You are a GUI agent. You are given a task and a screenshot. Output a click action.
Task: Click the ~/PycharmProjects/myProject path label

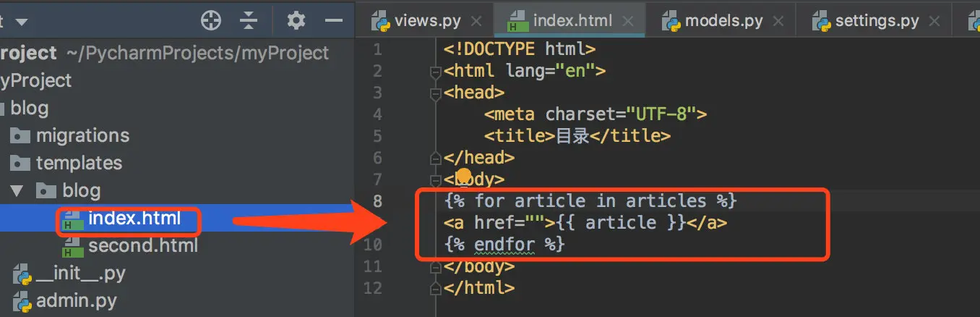coord(197,53)
